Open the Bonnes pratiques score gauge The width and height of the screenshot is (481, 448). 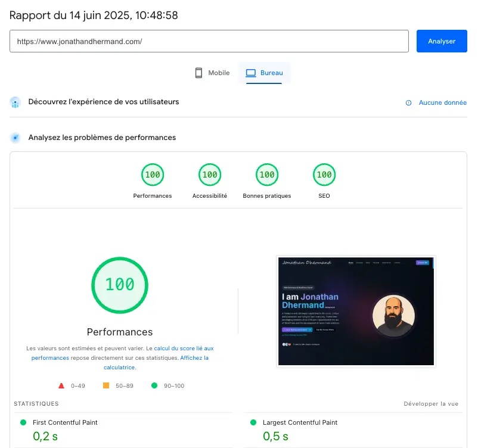(267, 175)
